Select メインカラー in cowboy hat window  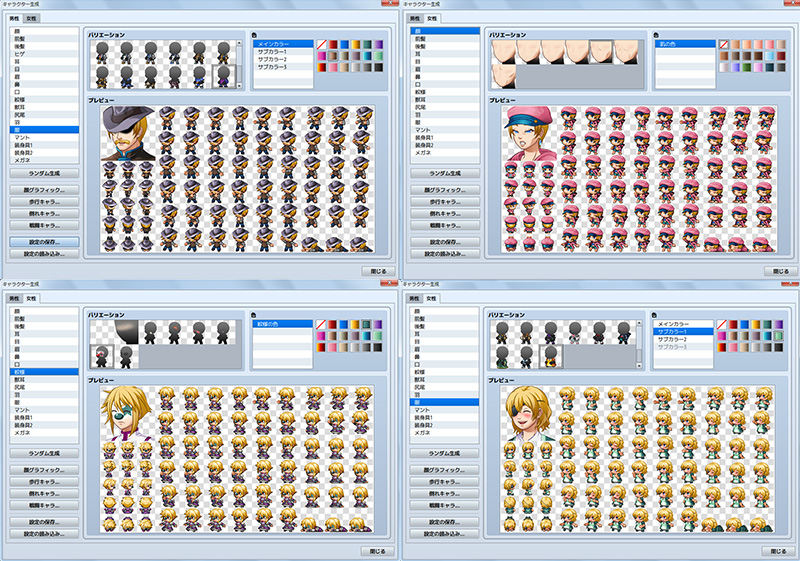tap(283, 44)
